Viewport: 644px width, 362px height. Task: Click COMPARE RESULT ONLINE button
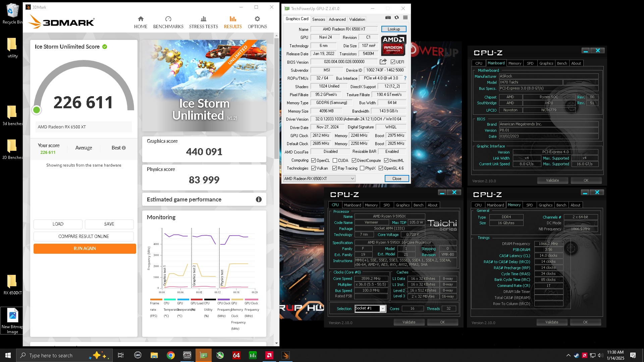(x=84, y=237)
